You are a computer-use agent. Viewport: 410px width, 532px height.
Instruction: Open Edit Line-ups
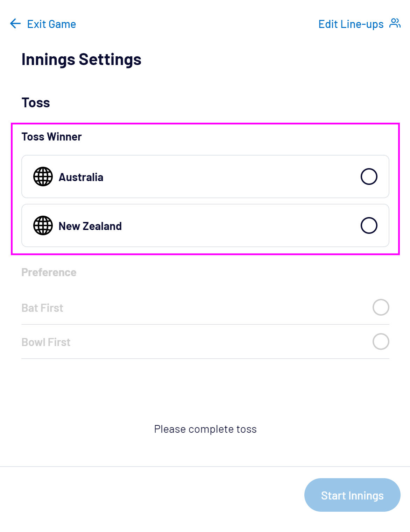(x=351, y=24)
